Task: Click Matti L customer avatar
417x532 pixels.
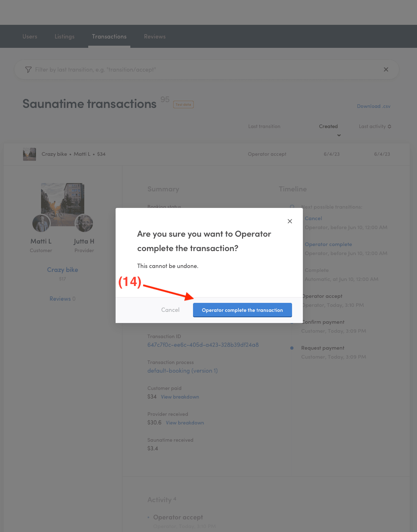Action: point(41,223)
